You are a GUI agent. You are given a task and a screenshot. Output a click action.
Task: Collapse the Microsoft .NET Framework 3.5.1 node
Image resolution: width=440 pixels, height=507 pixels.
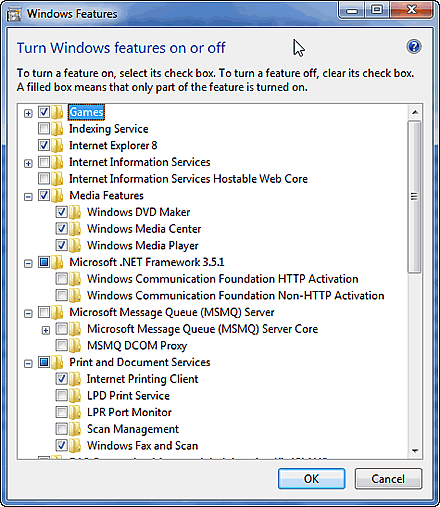click(x=28, y=264)
